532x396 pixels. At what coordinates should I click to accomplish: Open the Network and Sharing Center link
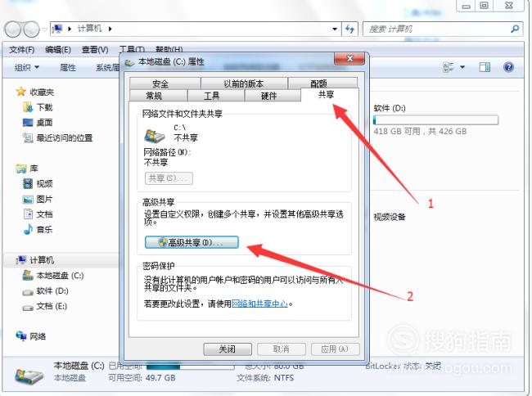(x=259, y=304)
